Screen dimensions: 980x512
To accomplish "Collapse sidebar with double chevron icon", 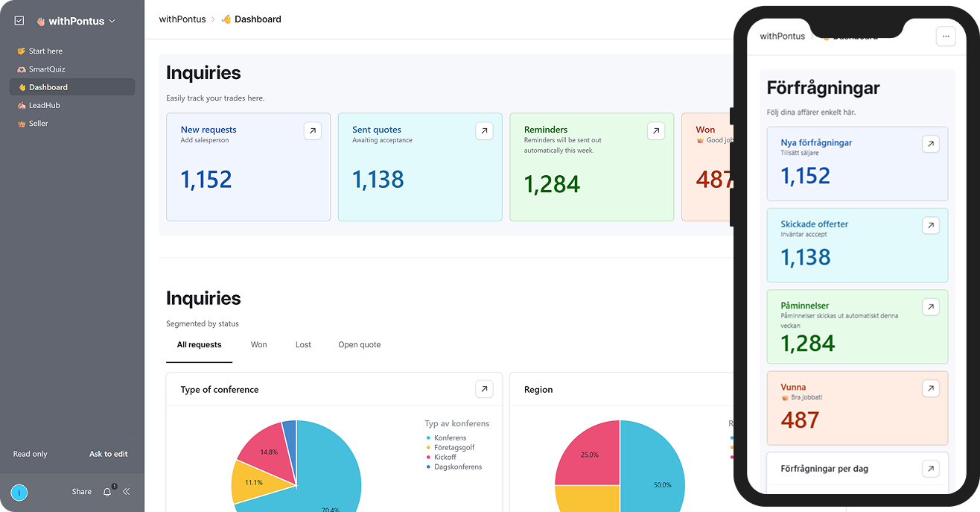I will 127,492.
